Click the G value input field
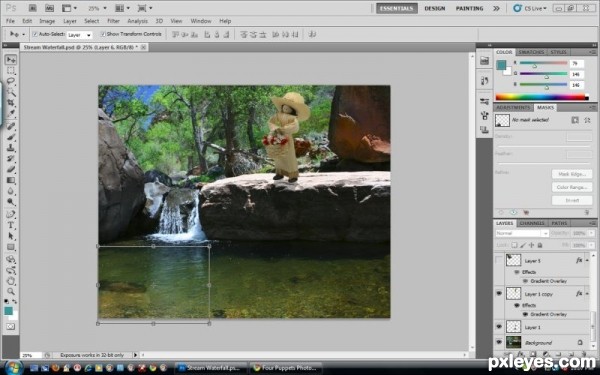This screenshot has height=375, width=600. 576,74
